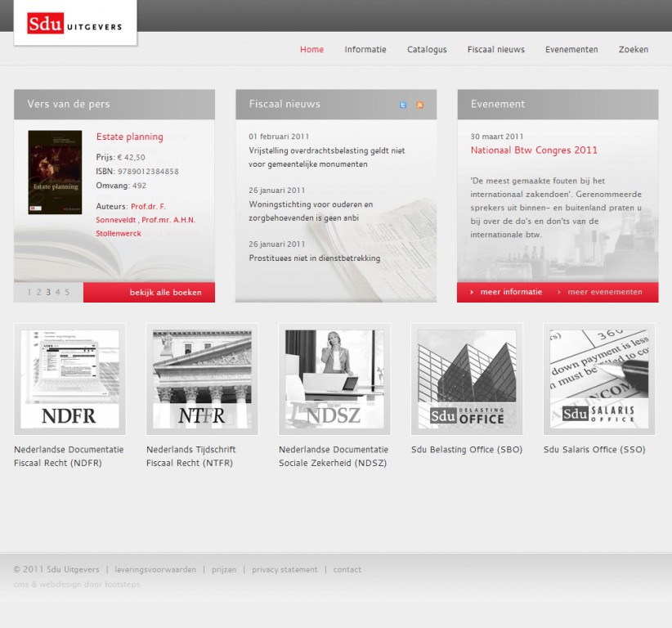Open the Evenementen menu item
This screenshot has width=672, height=628.
[x=571, y=49]
